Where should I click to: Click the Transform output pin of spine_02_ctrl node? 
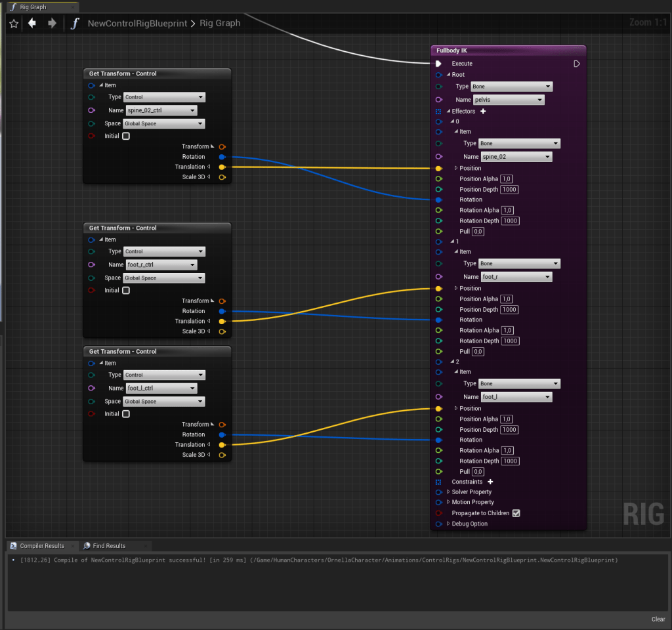click(x=222, y=146)
